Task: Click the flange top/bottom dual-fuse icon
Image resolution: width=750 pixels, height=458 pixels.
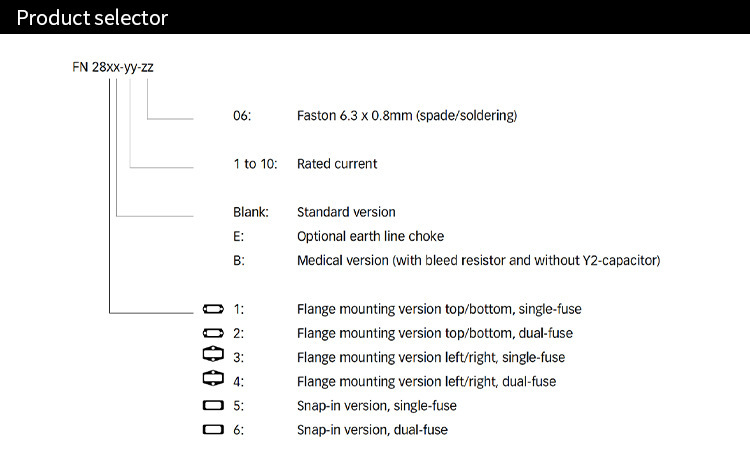Action: (x=213, y=333)
